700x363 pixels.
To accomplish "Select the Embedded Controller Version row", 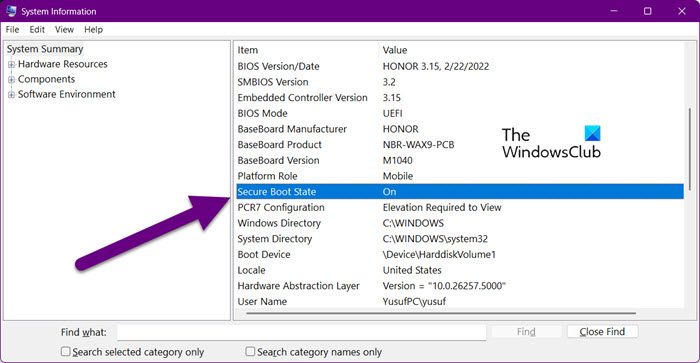I will tap(460, 98).
